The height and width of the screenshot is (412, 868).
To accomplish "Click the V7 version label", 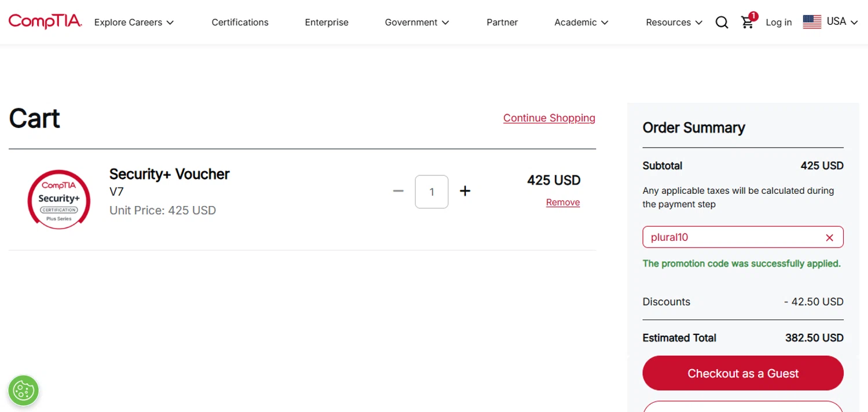I will [x=116, y=192].
